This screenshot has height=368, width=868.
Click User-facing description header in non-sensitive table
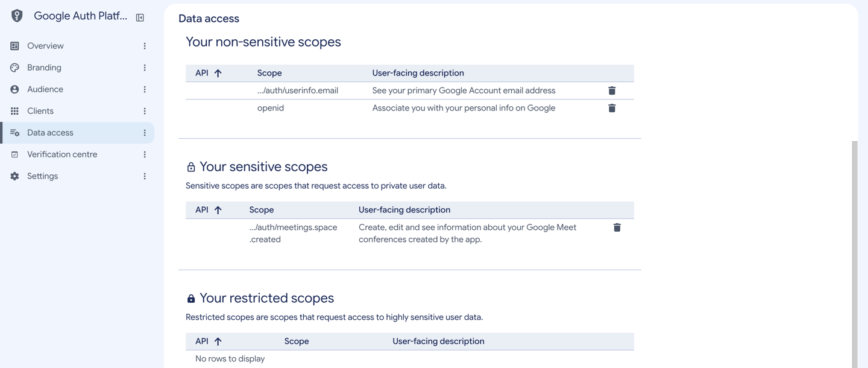tap(418, 73)
